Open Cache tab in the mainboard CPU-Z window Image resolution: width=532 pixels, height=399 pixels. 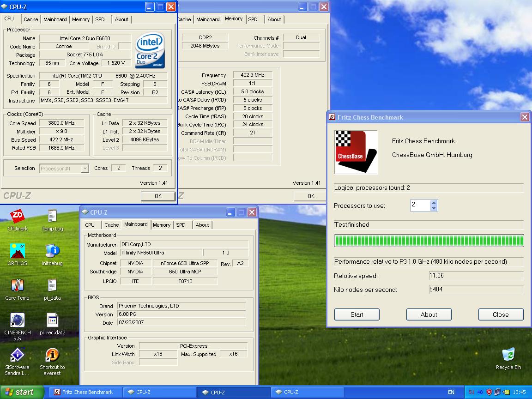click(112, 224)
